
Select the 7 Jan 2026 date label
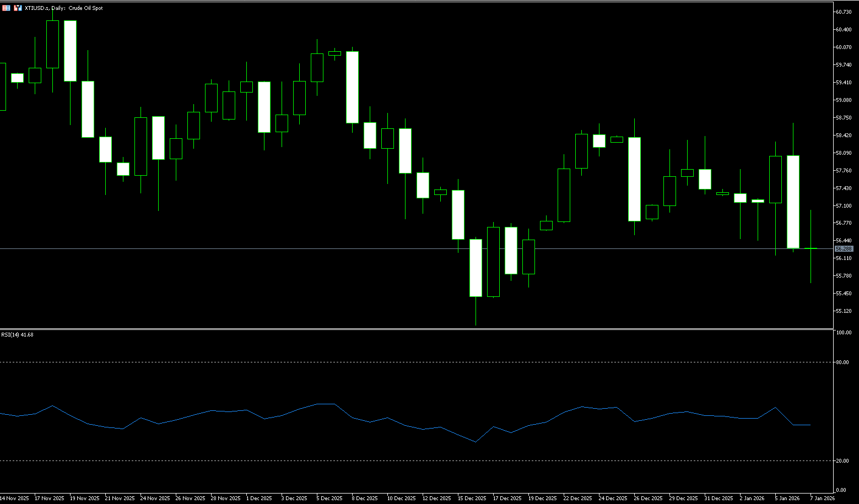pos(822,498)
